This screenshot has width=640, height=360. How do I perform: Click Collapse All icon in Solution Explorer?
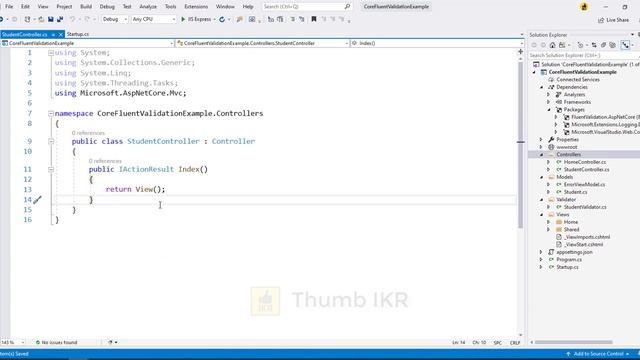603,45
